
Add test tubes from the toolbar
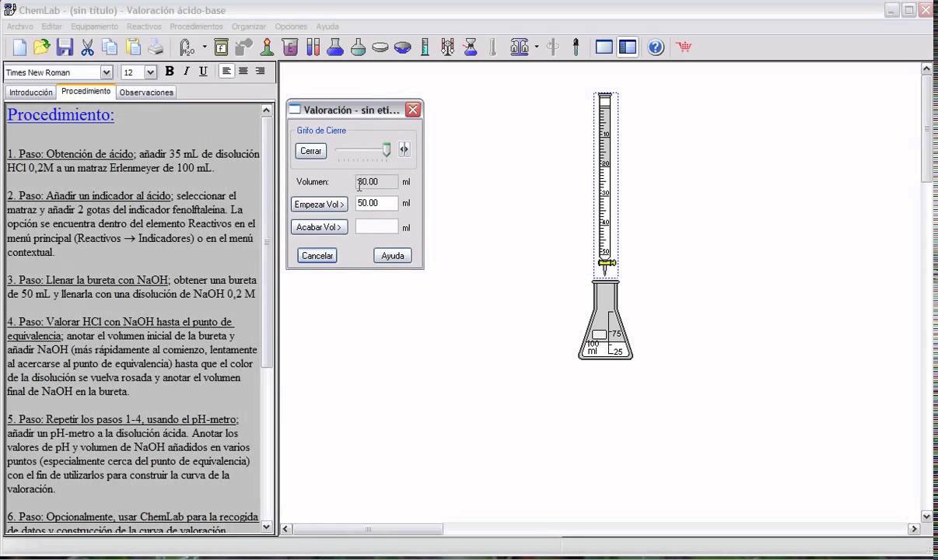313,47
